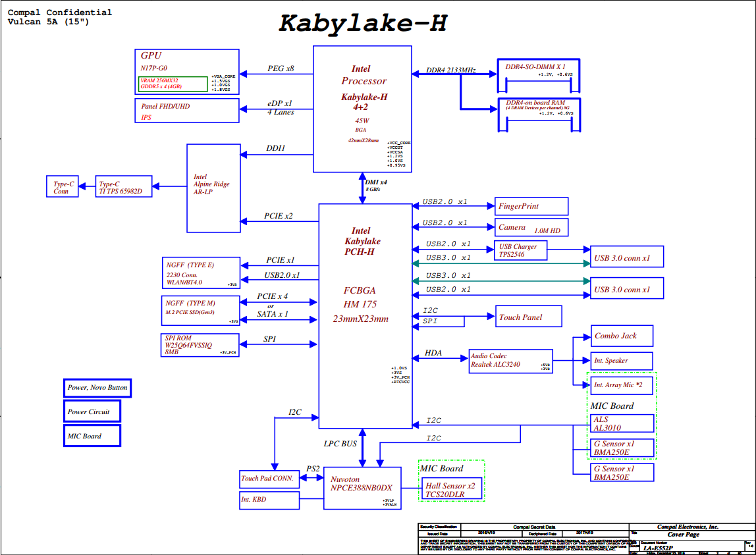Select the USB Charger TPS2546 block
The height and width of the screenshot is (555, 756).
(x=520, y=250)
